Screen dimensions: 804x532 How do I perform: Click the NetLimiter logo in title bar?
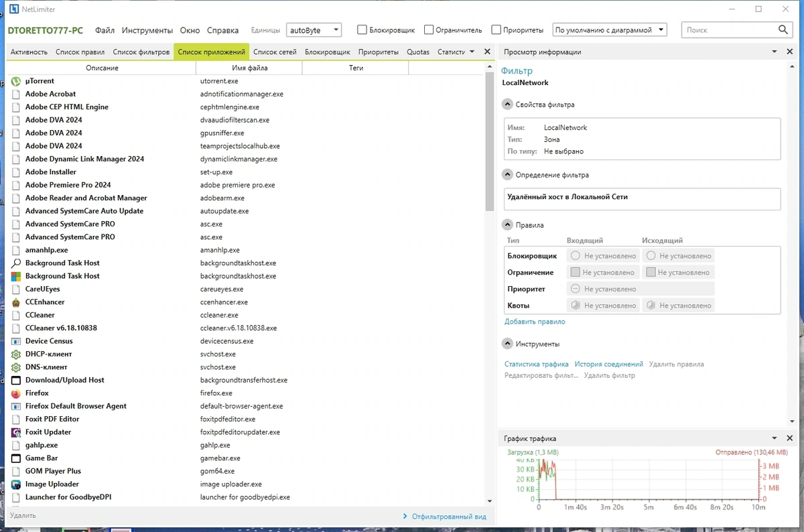[14, 9]
